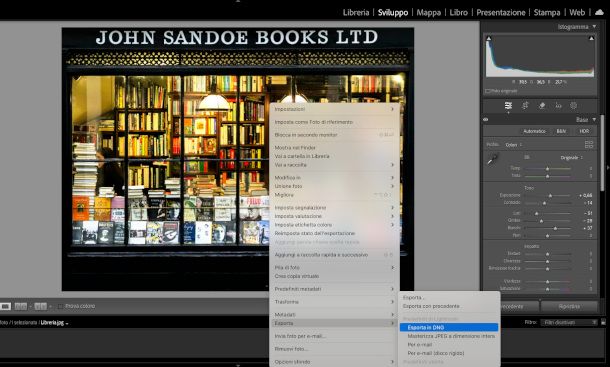Viewport: 610px width, 367px height.
Task: Expand the Impostazioni submenu
Action: [x=334, y=109]
